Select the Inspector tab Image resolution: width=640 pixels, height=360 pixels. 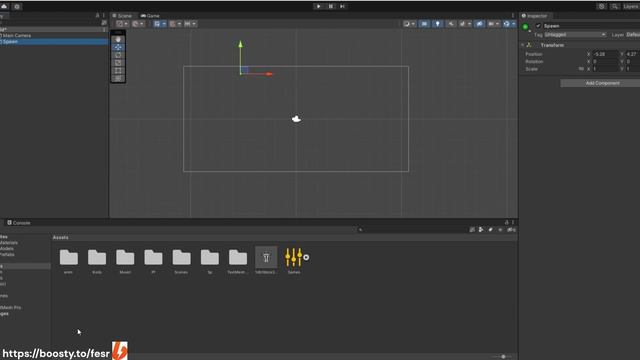pyautogui.click(x=535, y=16)
